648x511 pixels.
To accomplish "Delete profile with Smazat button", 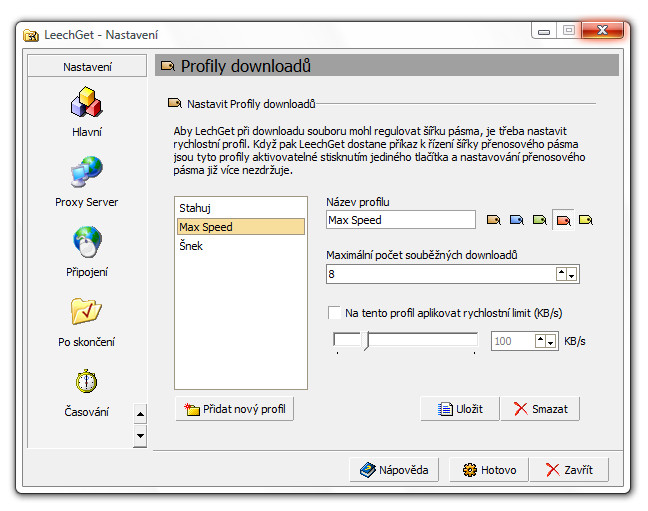I will (540, 409).
